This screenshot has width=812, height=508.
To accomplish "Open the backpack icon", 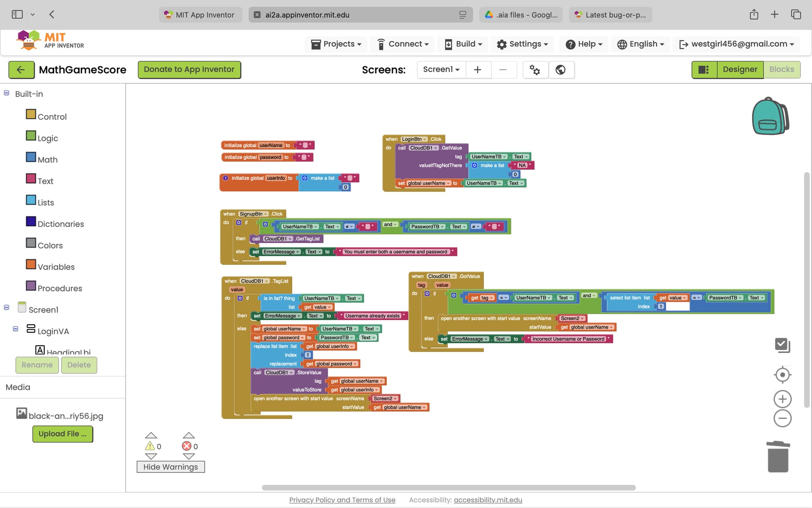I will click(770, 116).
